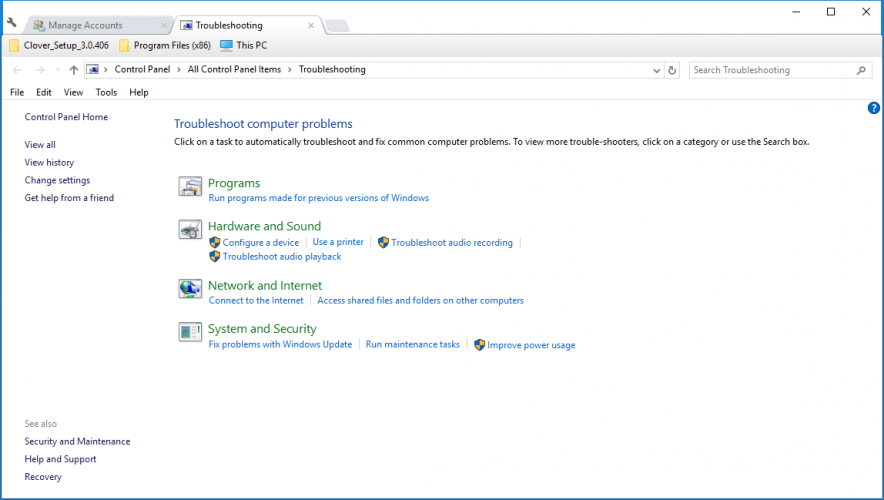Run programs made for previous Windows versions
Viewport: 884px width, 500px height.
319,198
